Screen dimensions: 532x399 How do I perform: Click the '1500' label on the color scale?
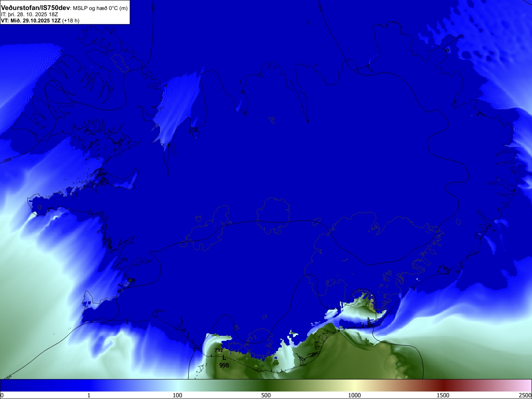click(443, 395)
